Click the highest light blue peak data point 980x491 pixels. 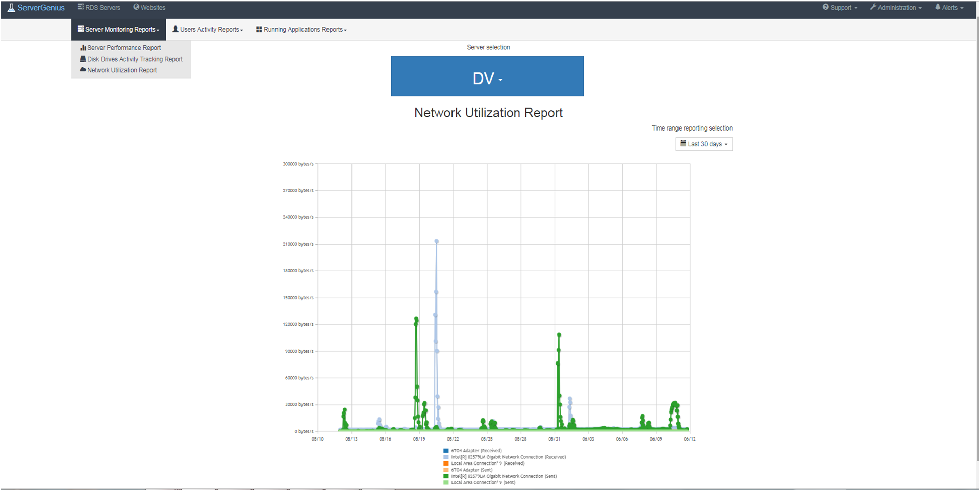437,242
